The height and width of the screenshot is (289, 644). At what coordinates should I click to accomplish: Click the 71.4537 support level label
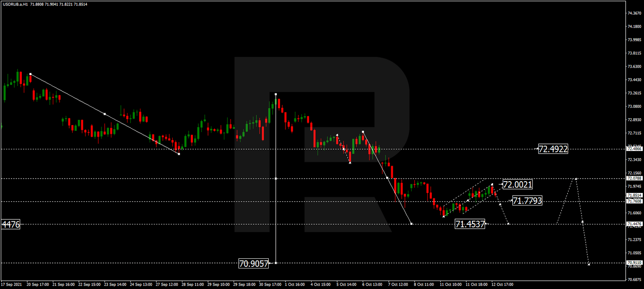[470, 224]
